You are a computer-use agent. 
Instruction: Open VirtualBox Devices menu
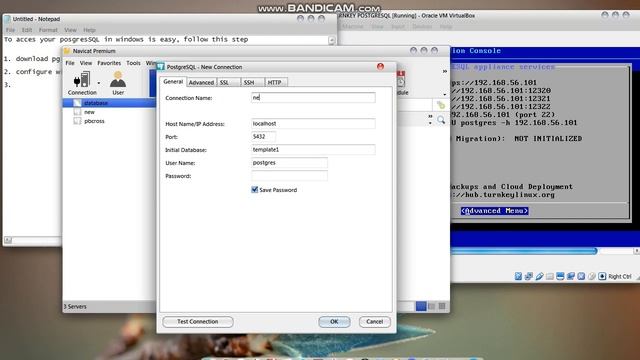click(422, 27)
